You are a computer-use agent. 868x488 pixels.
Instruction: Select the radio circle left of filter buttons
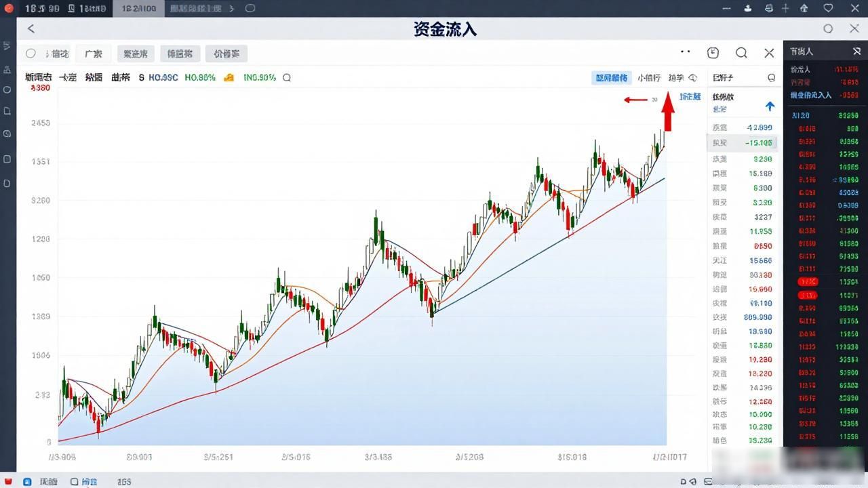click(31, 54)
